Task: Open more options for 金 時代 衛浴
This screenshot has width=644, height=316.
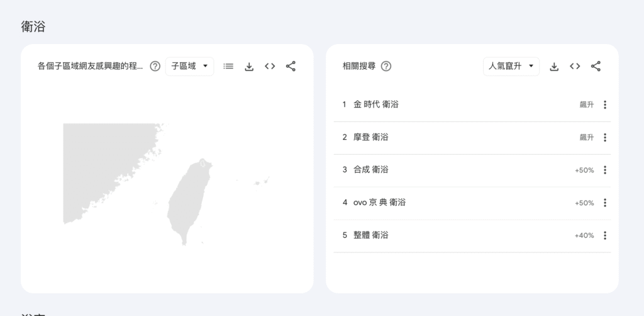Action: point(604,104)
